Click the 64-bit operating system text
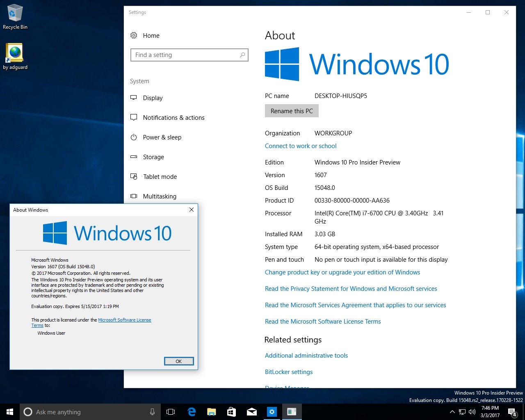The height and width of the screenshot is (420, 525). click(377, 247)
